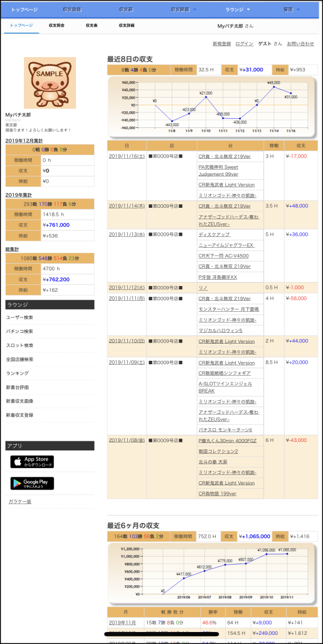The height and width of the screenshot is (644, 323).
Task: Click the ¥+1,065,000 six-month balance value
Action: point(255,537)
